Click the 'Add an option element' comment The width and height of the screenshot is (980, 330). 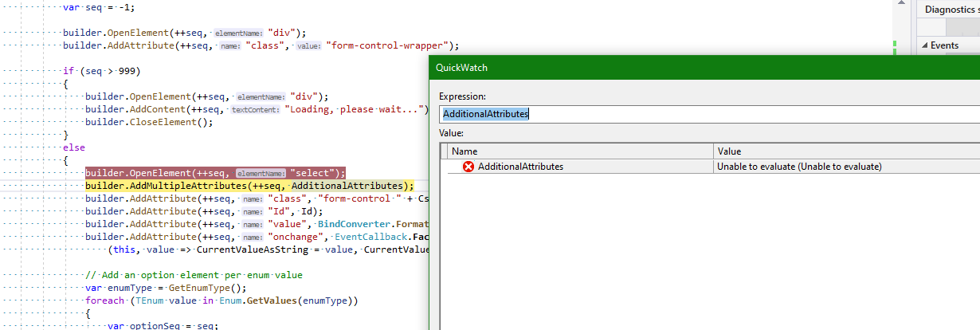[x=194, y=275]
